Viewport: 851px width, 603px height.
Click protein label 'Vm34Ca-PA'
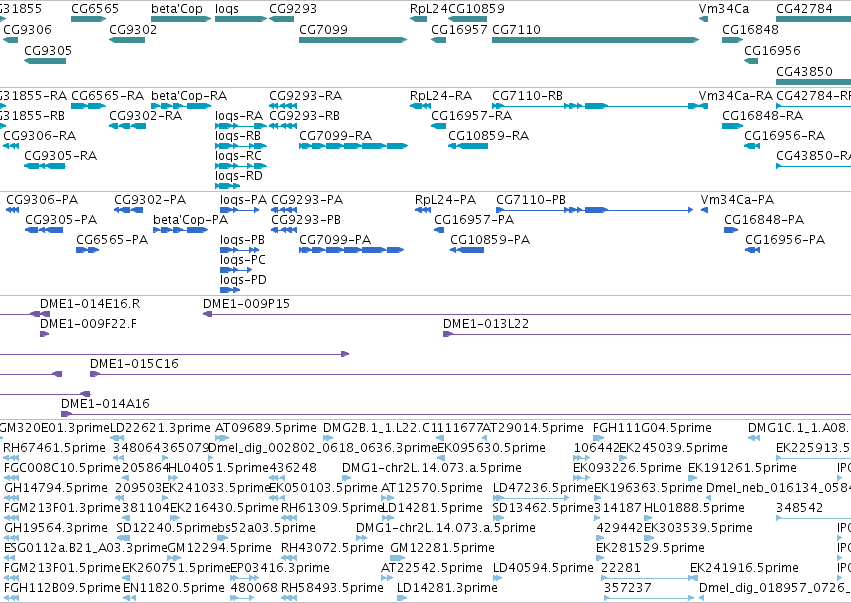pos(737,200)
